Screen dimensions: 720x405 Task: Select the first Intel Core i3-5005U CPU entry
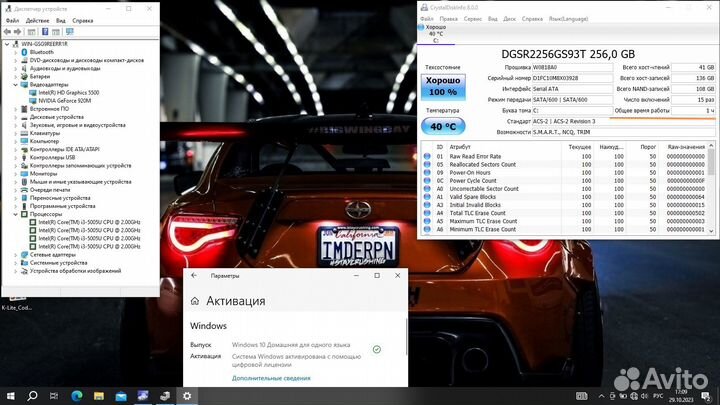click(89, 222)
